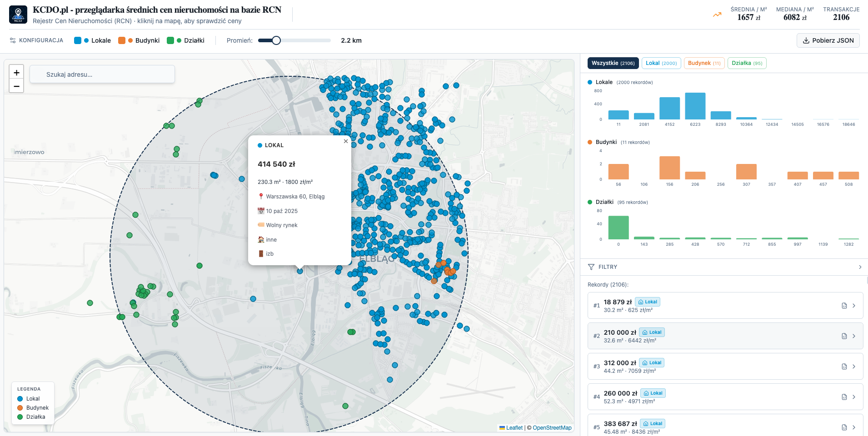This screenshot has width=868, height=436.
Task: Zoom in the map with plus button
Action: (16, 73)
